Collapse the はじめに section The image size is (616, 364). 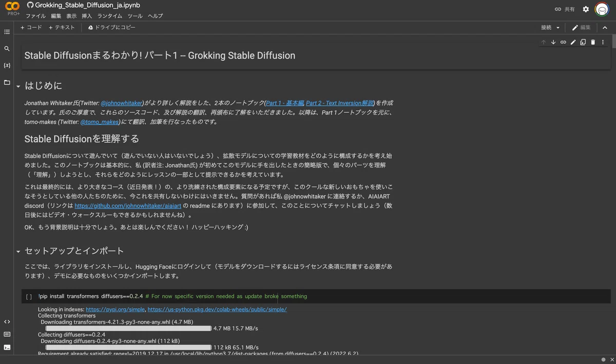(18, 87)
